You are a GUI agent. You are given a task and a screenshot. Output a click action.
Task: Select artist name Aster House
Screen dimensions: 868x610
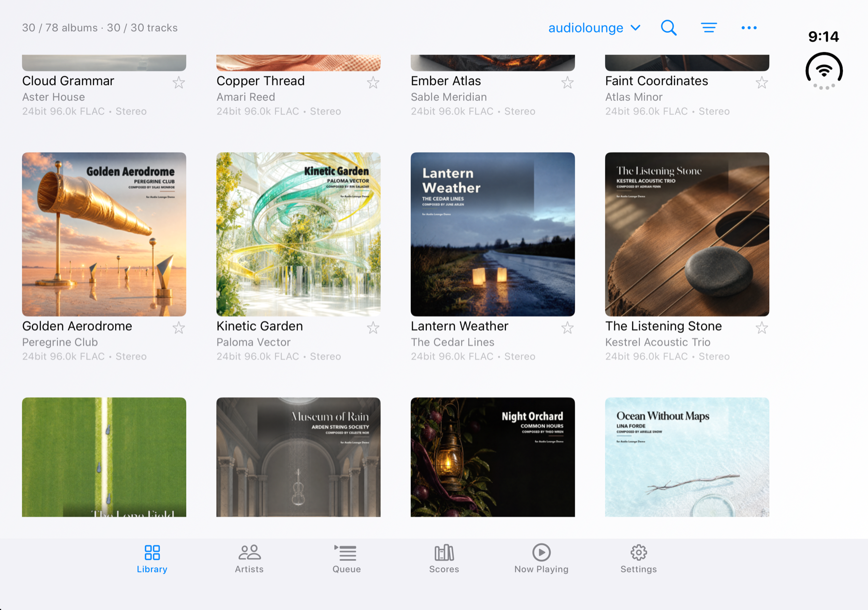point(54,97)
